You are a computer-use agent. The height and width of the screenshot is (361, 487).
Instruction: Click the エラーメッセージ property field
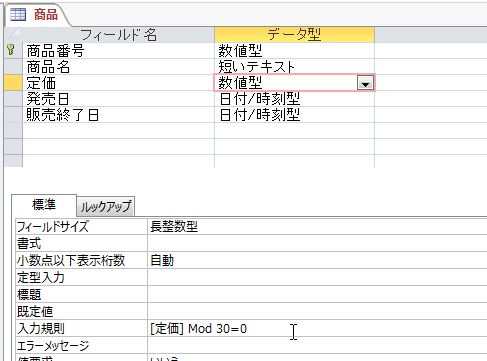tap(317, 345)
